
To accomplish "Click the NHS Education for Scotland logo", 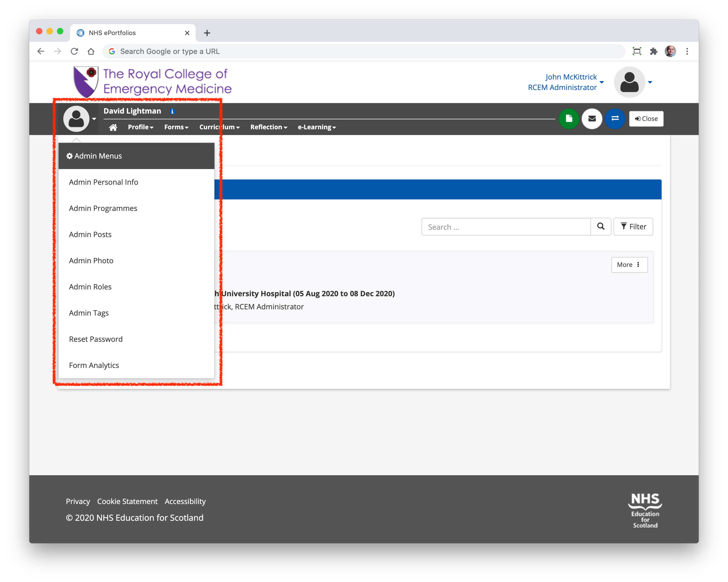I will (645, 510).
